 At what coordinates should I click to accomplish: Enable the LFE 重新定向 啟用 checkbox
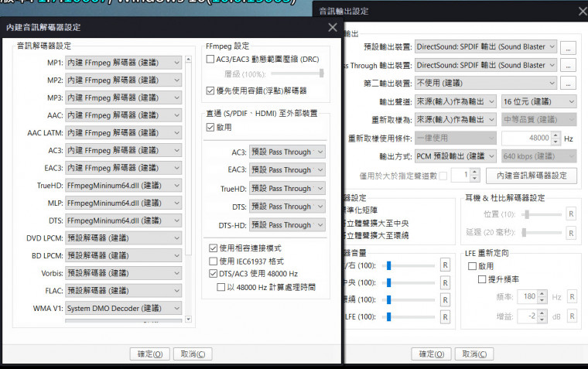tap(472, 265)
